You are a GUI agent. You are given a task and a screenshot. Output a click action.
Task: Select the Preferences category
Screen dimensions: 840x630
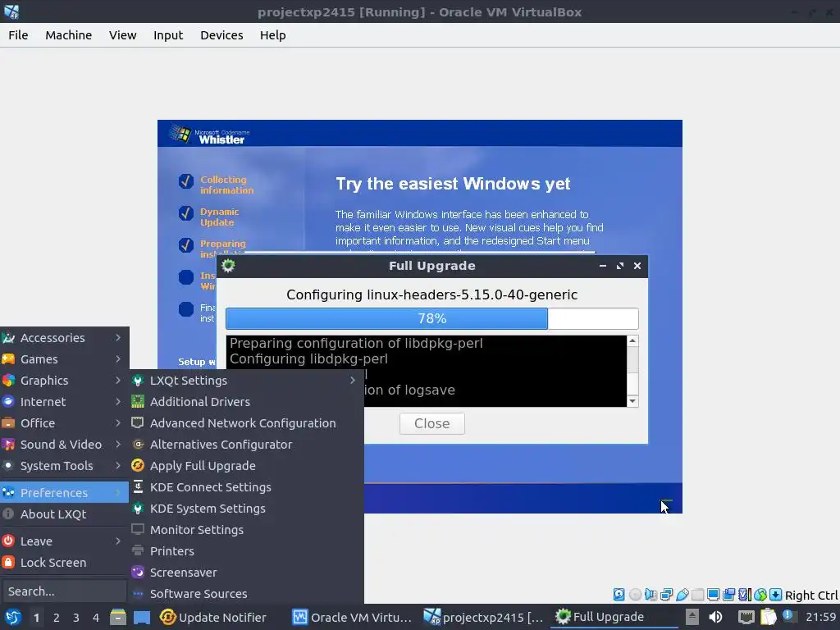click(x=64, y=492)
